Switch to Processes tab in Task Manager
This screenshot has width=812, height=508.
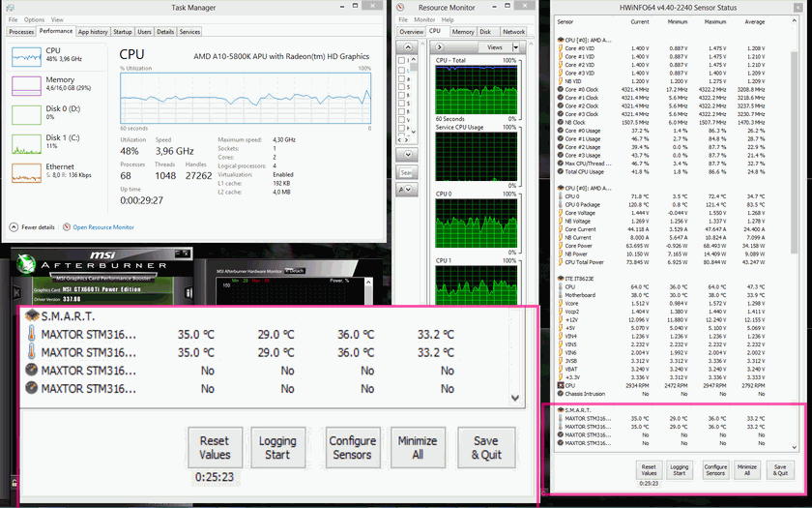21,32
